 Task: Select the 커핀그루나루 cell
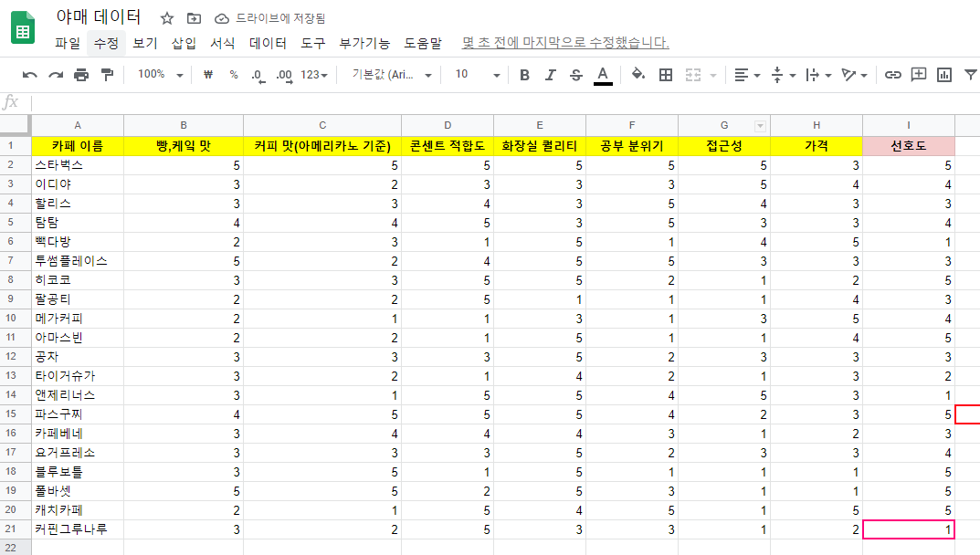tap(78, 529)
